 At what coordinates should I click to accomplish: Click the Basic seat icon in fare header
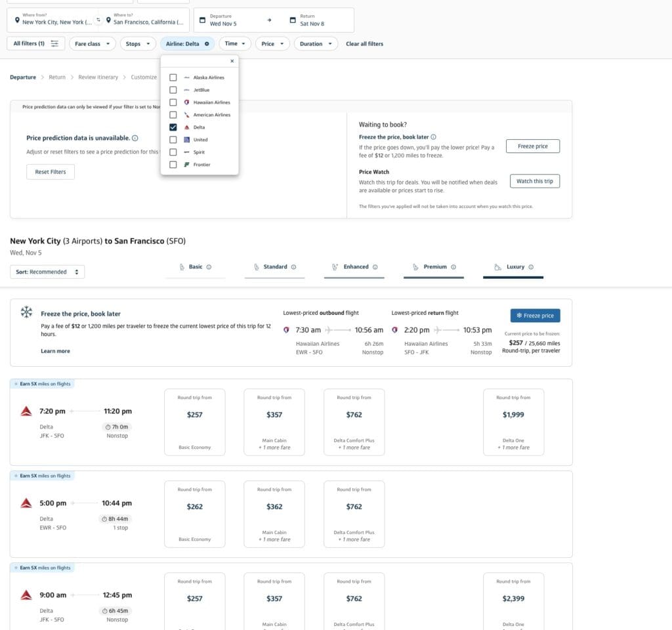[182, 267]
